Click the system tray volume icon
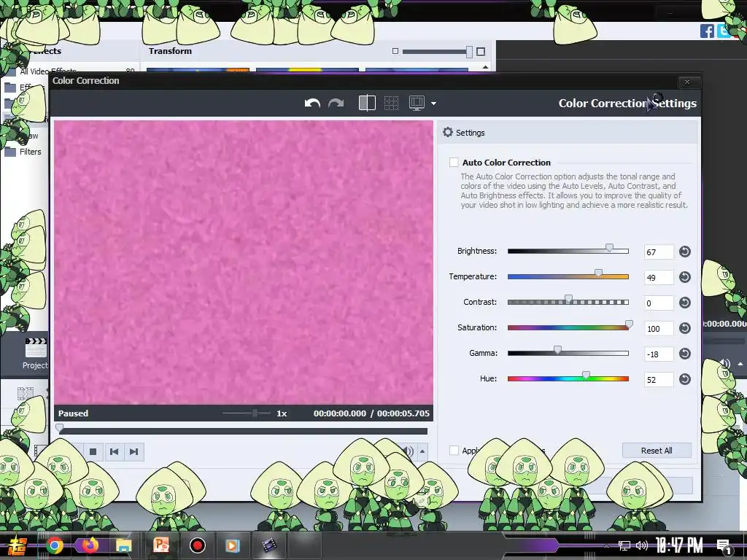Image resolution: width=747 pixels, height=560 pixels. (x=641, y=545)
